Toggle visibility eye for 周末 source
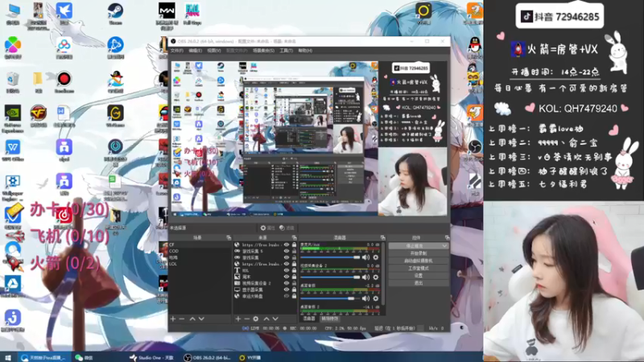Image resolution: width=644 pixels, height=362 pixels. [x=287, y=277]
